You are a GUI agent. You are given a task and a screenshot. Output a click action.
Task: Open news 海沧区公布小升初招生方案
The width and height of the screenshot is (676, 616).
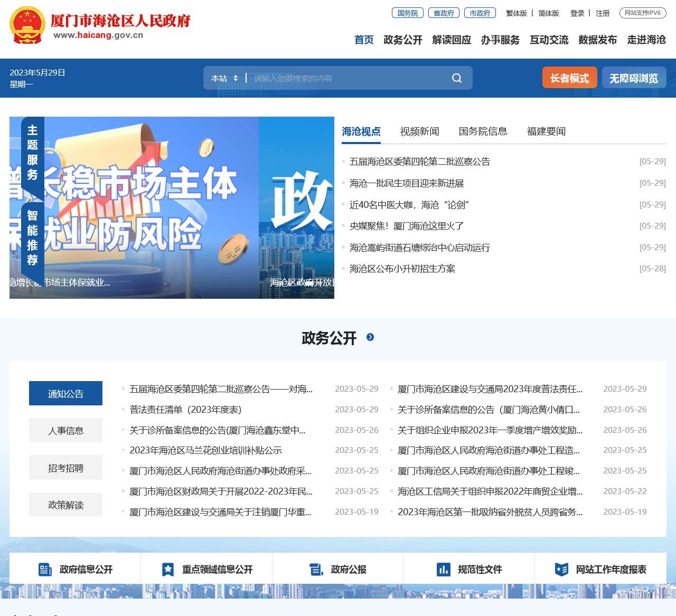(402, 268)
